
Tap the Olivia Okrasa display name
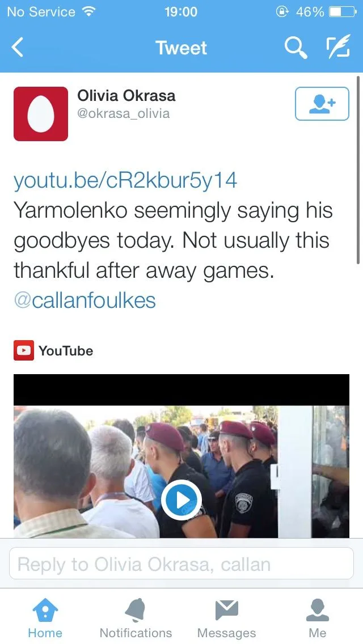point(126,96)
